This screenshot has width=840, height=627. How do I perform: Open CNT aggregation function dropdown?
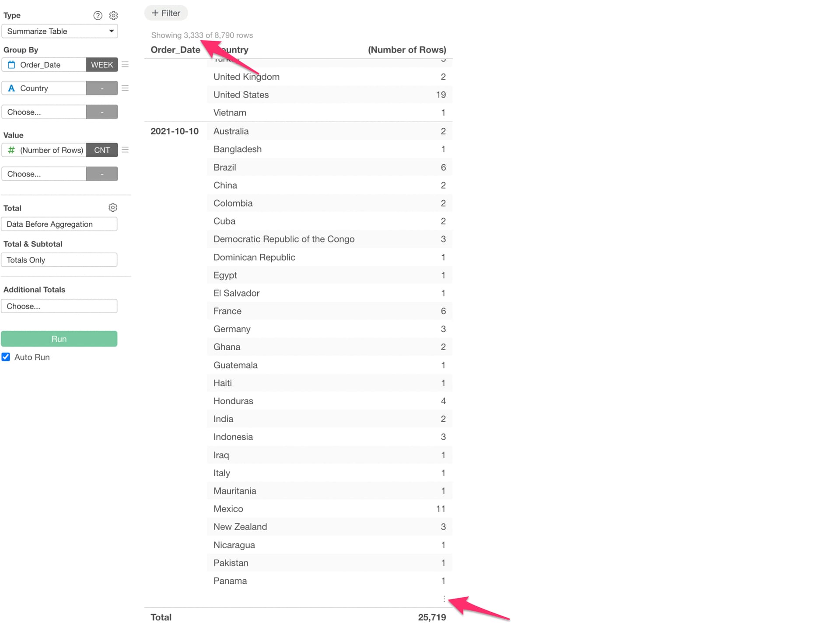pyautogui.click(x=102, y=150)
